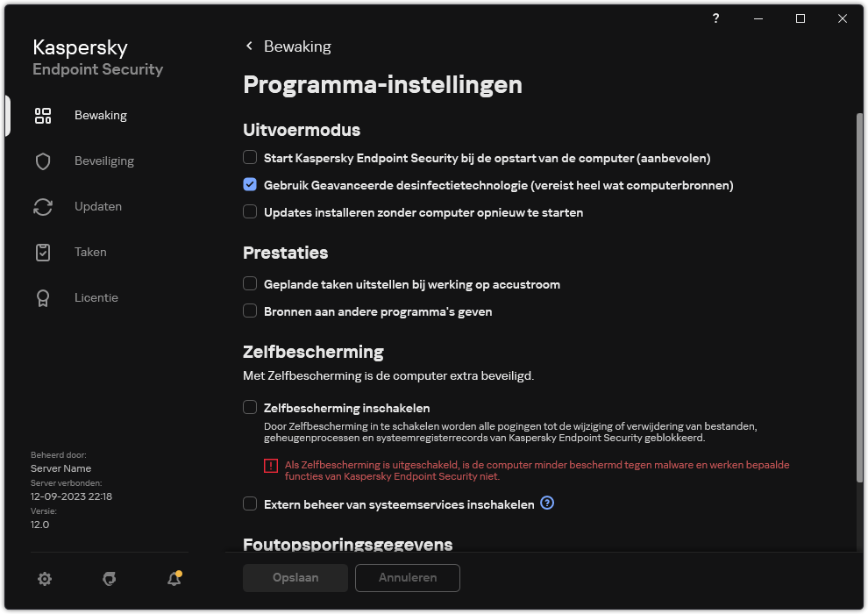Open the help tooltip next to systeemservices

pyautogui.click(x=546, y=503)
